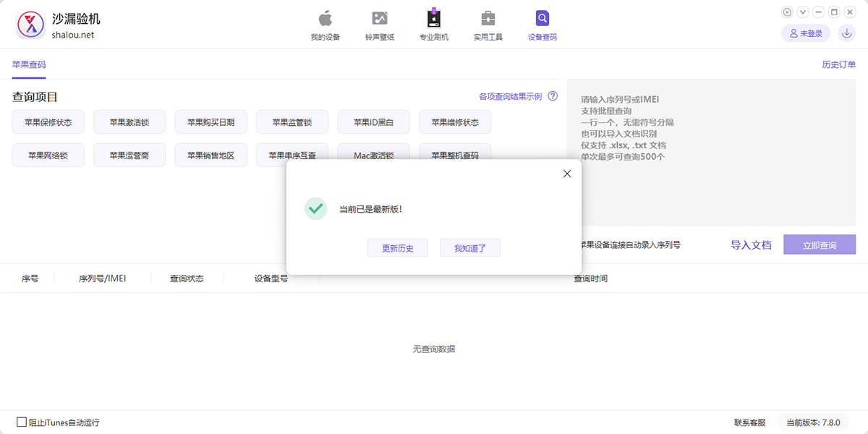Click the 序列号/IMEI column header
868x434 pixels.
(x=102, y=278)
